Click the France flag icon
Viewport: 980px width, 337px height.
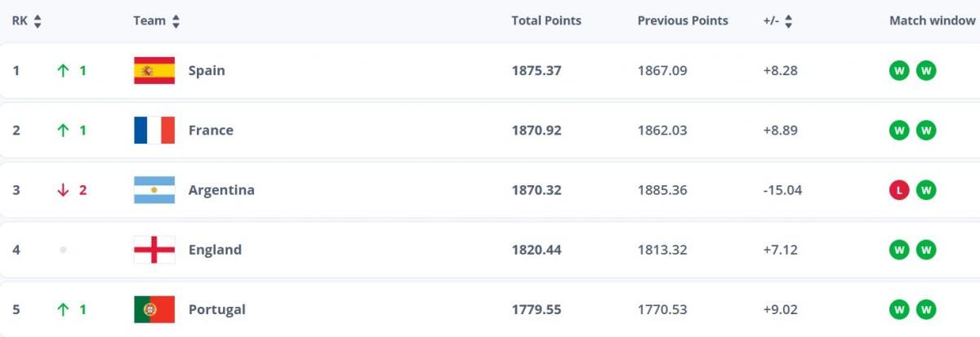(x=154, y=131)
